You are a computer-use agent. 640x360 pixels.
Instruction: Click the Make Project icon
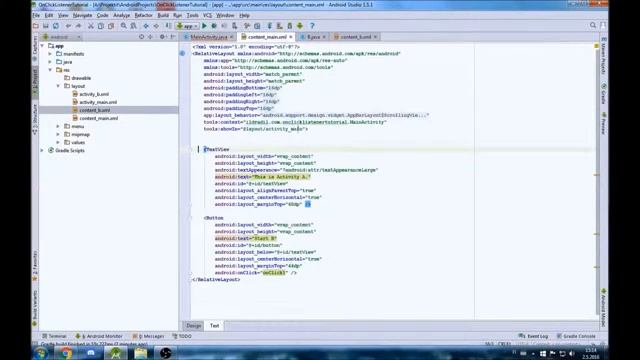pyautogui.click(x=168, y=26)
